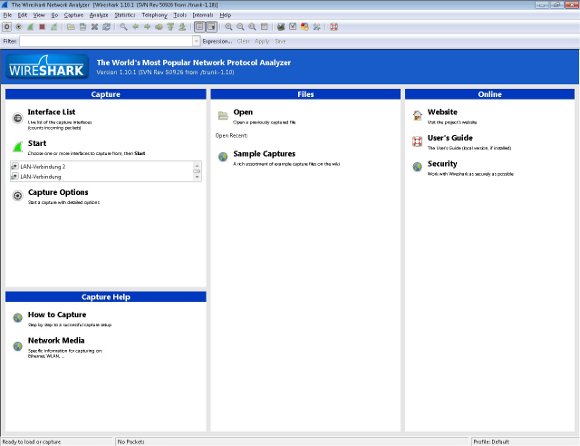The width and height of the screenshot is (580, 446).
Task: Open Network Media help link
Action: [56, 340]
